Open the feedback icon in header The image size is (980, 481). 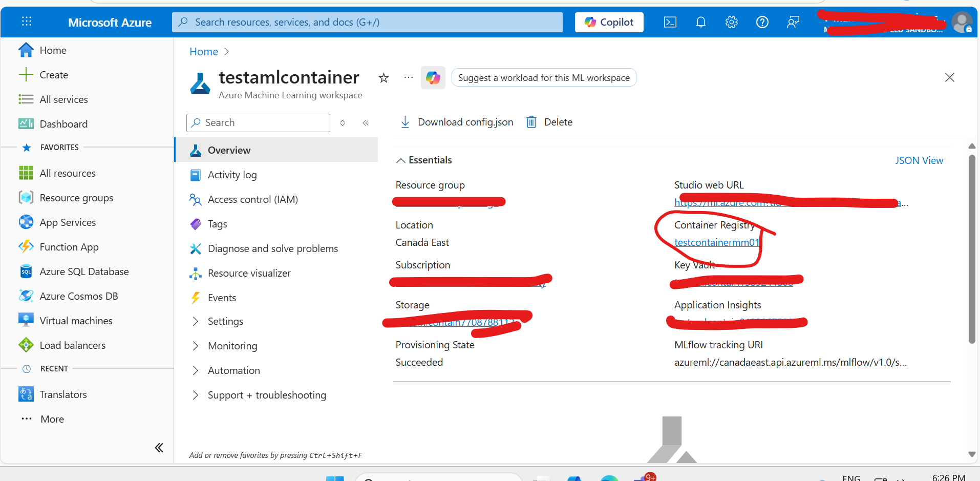pyautogui.click(x=793, y=22)
